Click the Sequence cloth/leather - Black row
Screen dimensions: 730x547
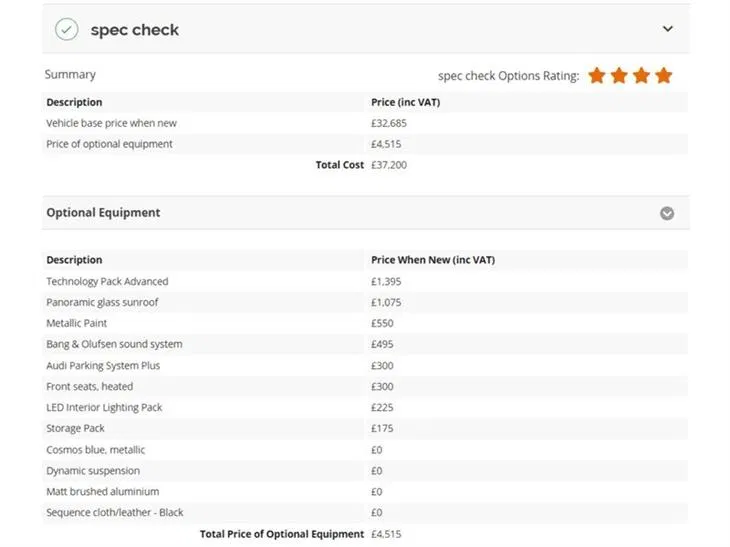(x=365, y=513)
